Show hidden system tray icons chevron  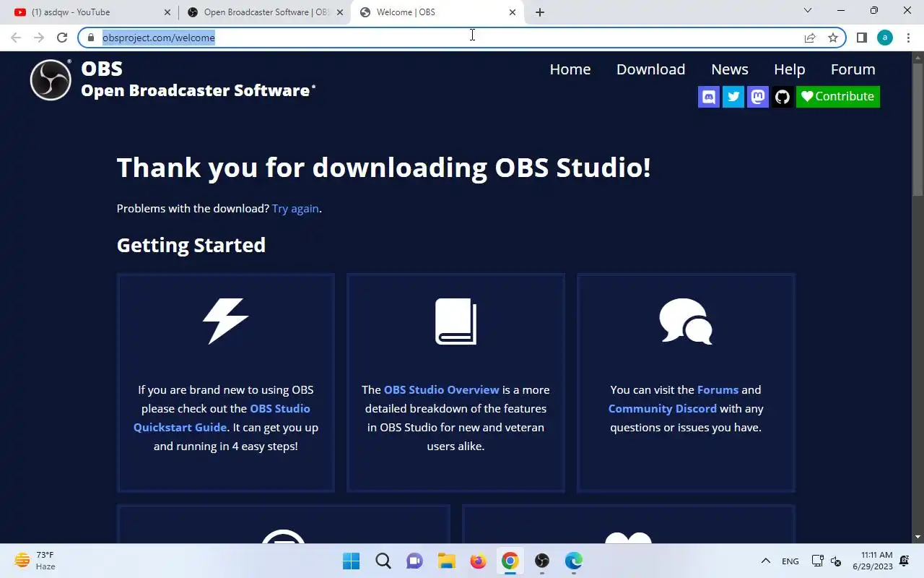[x=765, y=561]
